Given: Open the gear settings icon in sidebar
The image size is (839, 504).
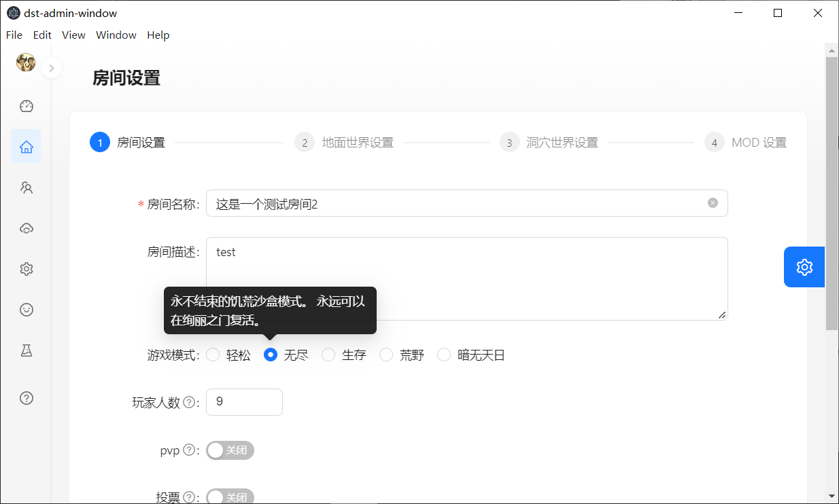Looking at the screenshot, I should pyautogui.click(x=27, y=269).
